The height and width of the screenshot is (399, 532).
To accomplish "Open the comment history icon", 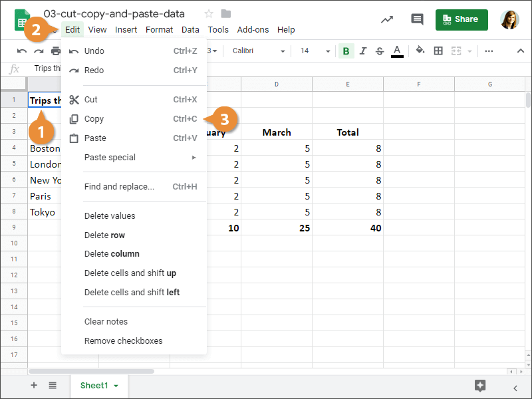I will (417, 19).
